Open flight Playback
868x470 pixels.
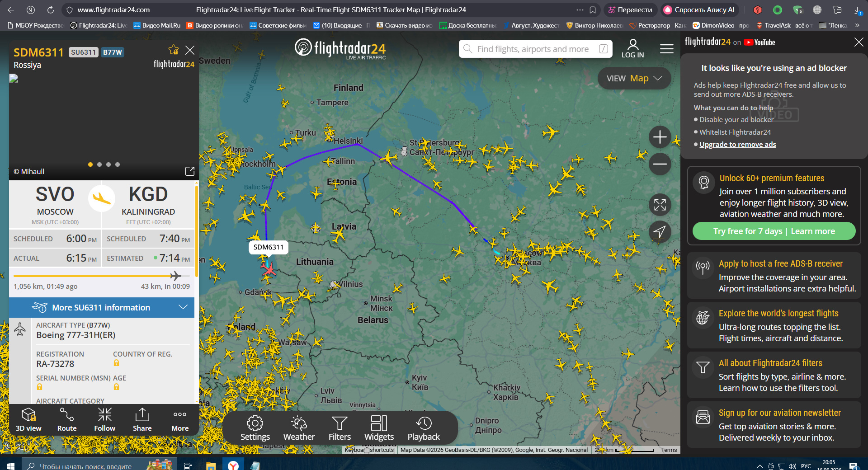[424, 428]
